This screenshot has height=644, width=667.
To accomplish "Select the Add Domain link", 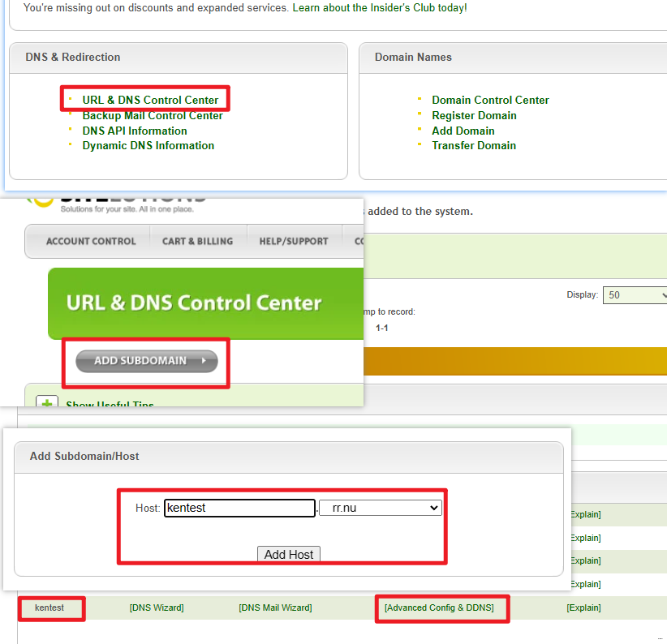I will click(463, 131).
